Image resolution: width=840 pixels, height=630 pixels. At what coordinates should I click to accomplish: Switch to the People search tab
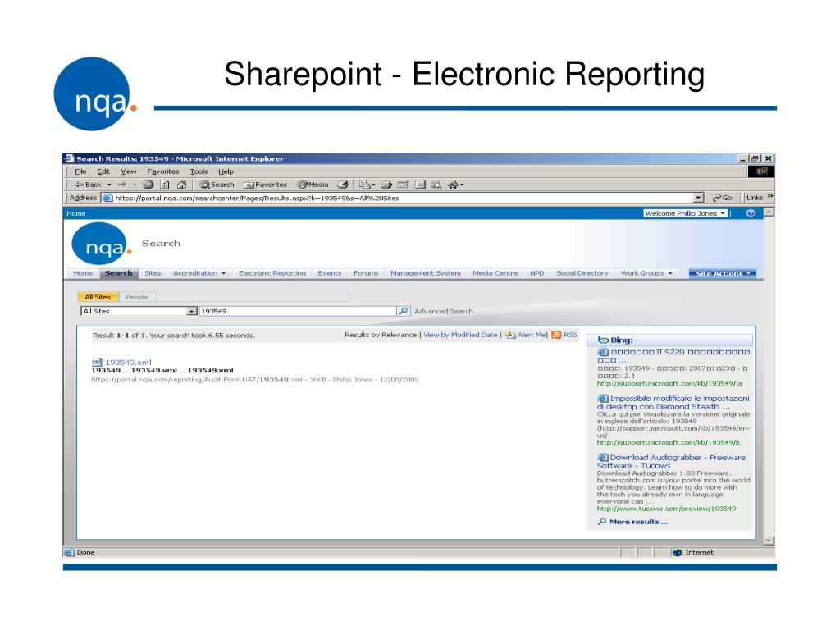point(137,297)
